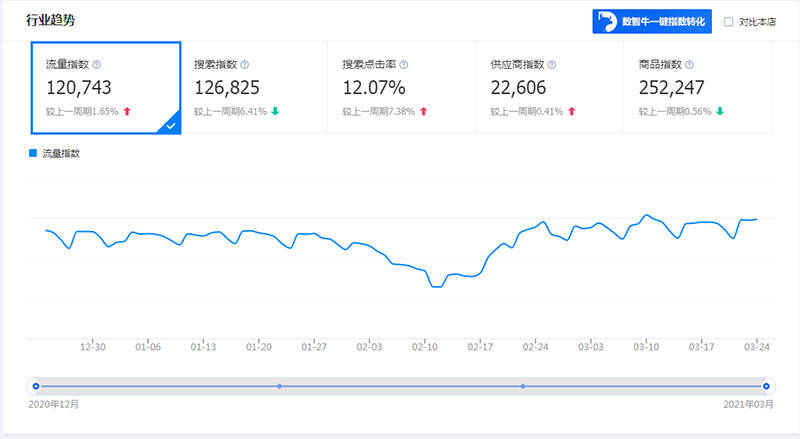Click the blue checkmark on 流量指数 card
The height and width of the screenshot is (439, 800).
(172, 125)
